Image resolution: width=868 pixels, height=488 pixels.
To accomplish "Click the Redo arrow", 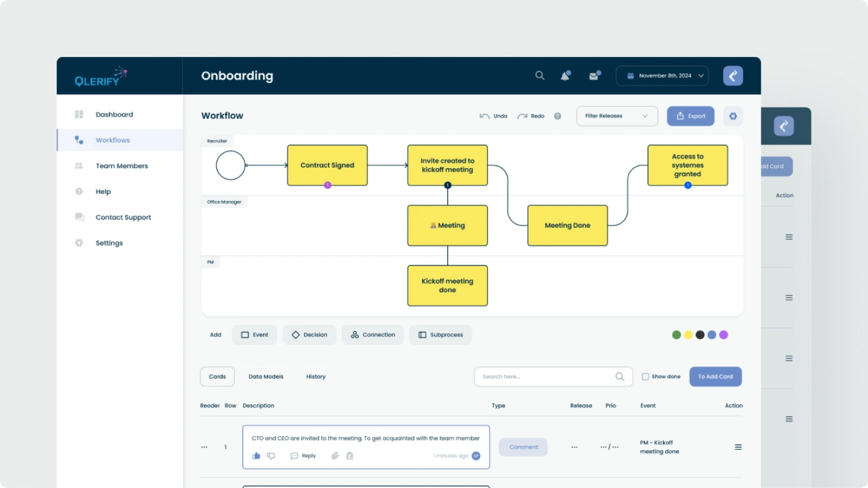I will 522,116.
